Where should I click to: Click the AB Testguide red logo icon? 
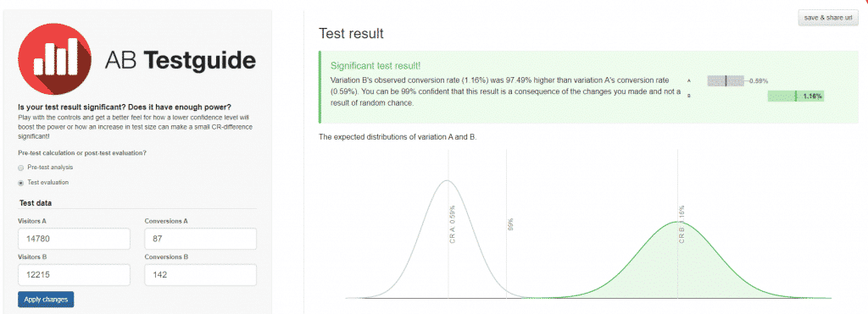(55, 59)
